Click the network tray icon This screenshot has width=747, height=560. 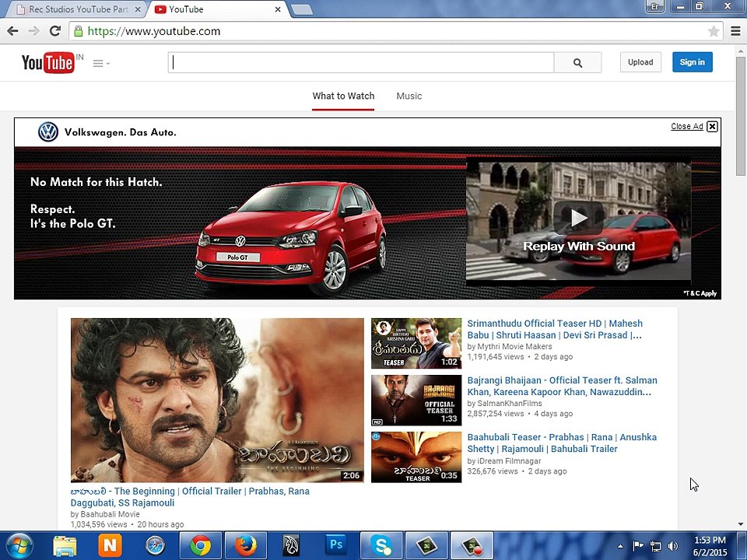656,546
